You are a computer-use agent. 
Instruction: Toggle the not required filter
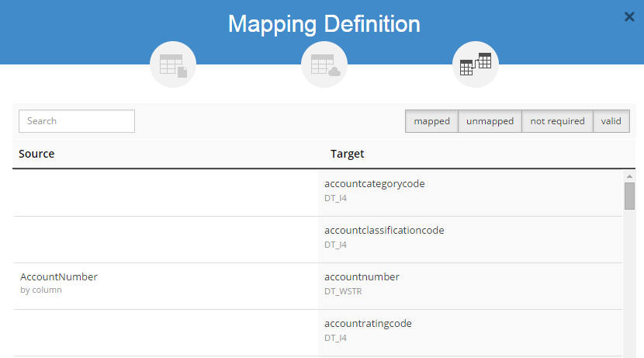tap(557, 121)
